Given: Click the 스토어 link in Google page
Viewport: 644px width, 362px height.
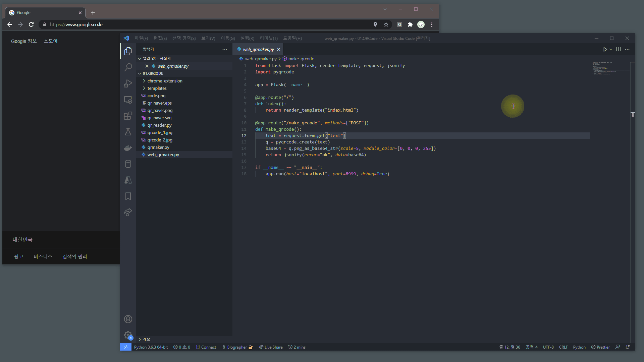Looking at the screenshot, I should pos(50,41).
